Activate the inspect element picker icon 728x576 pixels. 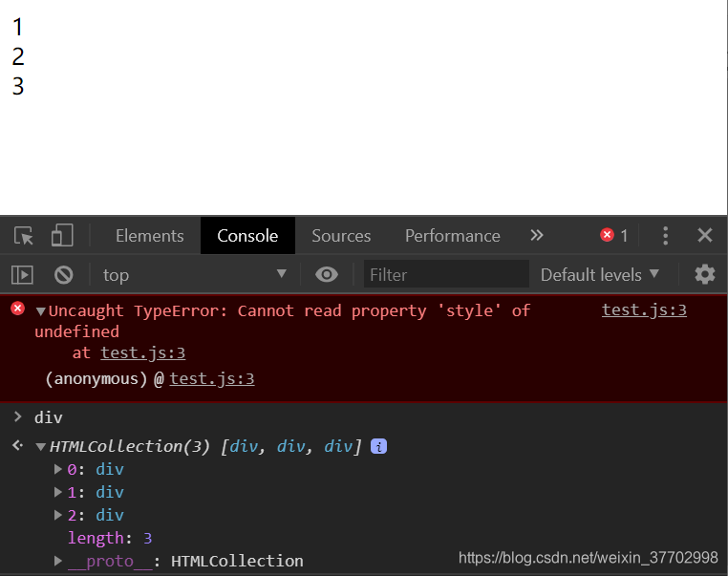point(23,236)
